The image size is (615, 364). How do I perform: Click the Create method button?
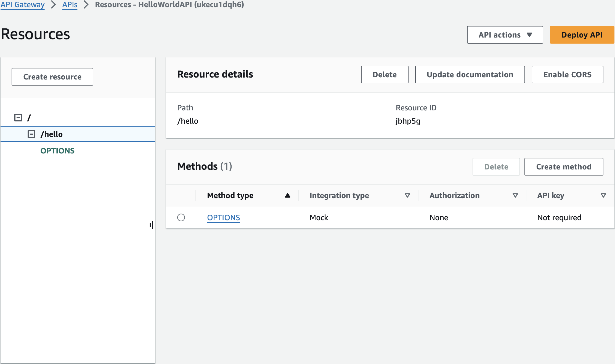point(564,167)
